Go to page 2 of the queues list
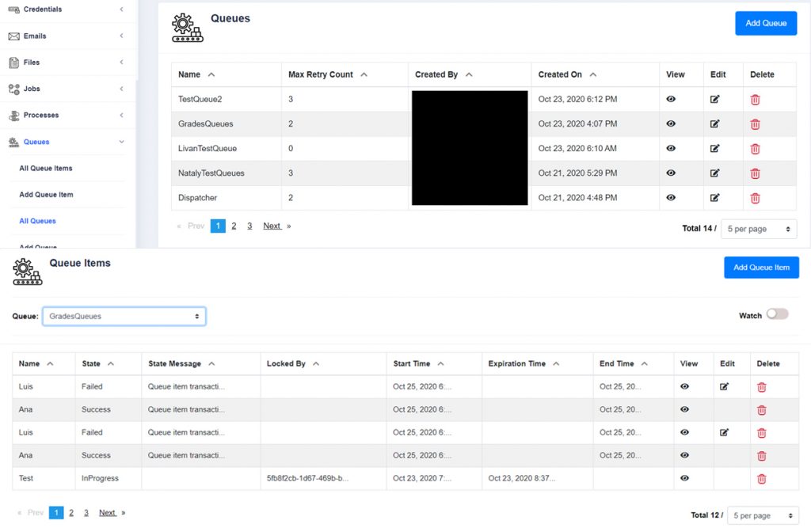This screenshot has height=532, width=811. coord(234,226)
